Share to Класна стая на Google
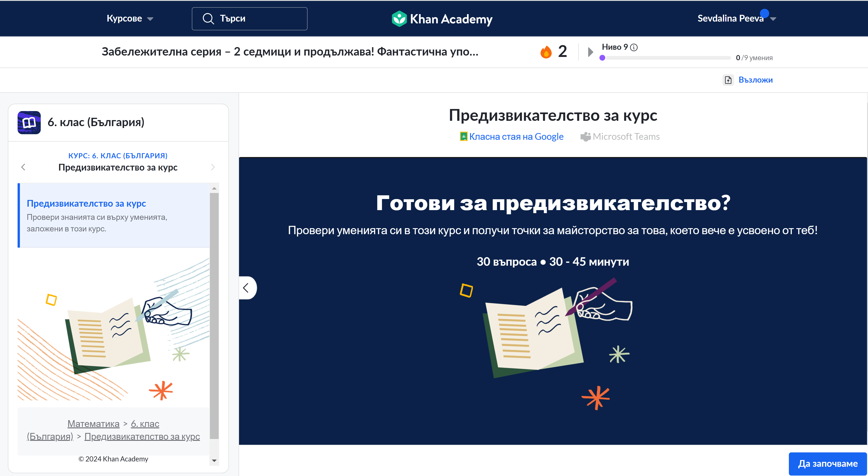The image size is (868, 476). tap(511, 137)
